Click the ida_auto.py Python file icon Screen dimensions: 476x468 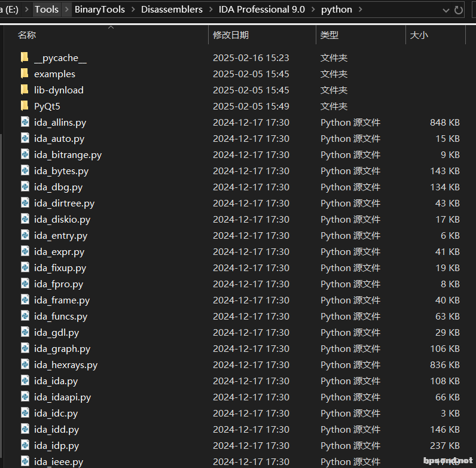click(x=25, y=138)
